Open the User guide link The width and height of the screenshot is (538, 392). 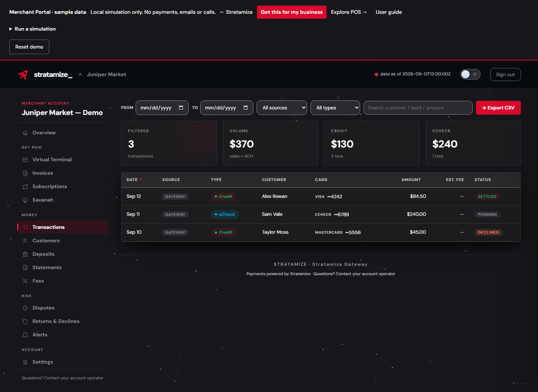click(389, 12)
